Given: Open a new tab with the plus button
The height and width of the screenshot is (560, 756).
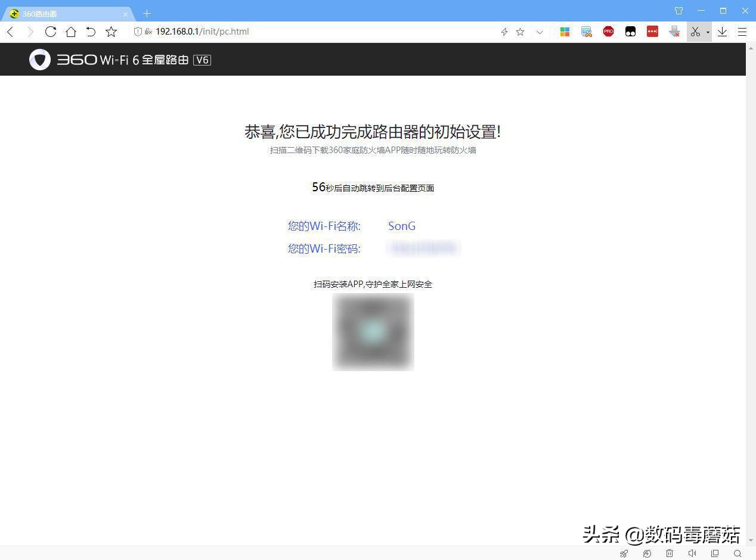Looking at the screenshot, I should (x=147, y=13).
